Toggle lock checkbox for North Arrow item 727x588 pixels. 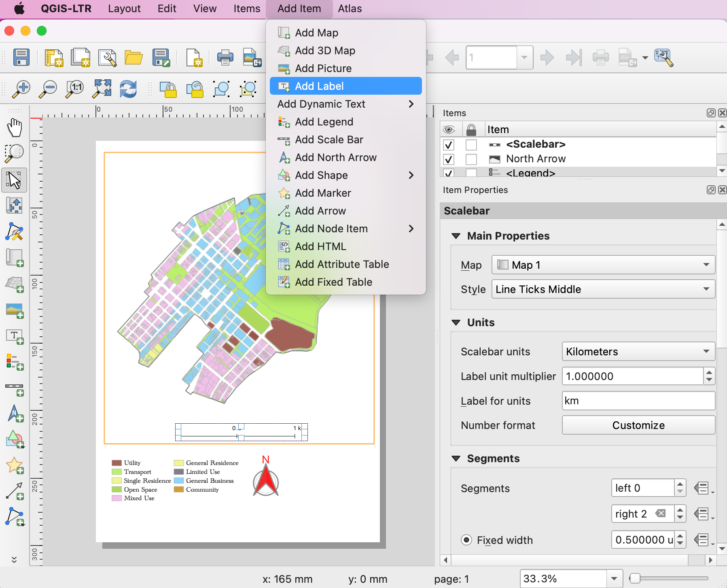click(x=471, y=159)
